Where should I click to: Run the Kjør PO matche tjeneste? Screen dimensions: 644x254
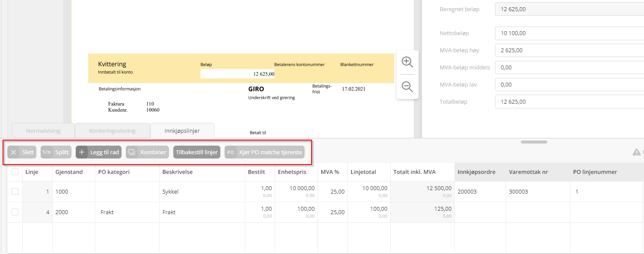point(264,152)
